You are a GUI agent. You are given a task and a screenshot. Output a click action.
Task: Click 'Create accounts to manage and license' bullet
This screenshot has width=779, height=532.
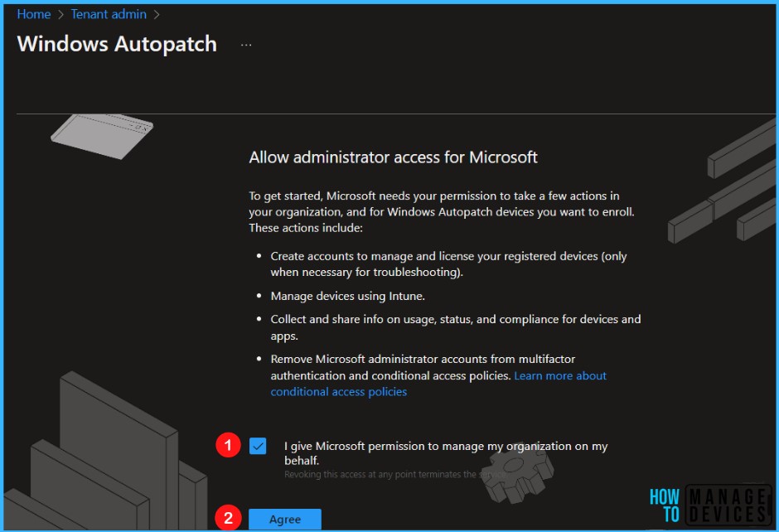coord(448,264)
